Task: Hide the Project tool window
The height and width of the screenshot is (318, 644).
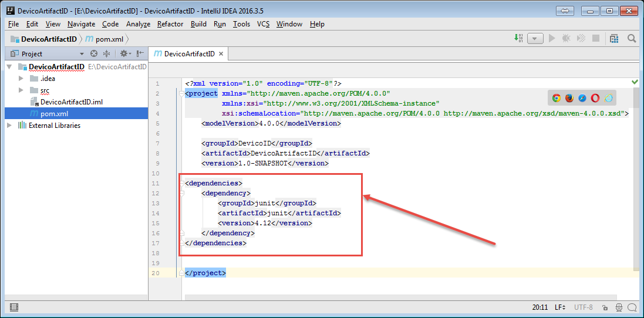Action: (140, 53)
